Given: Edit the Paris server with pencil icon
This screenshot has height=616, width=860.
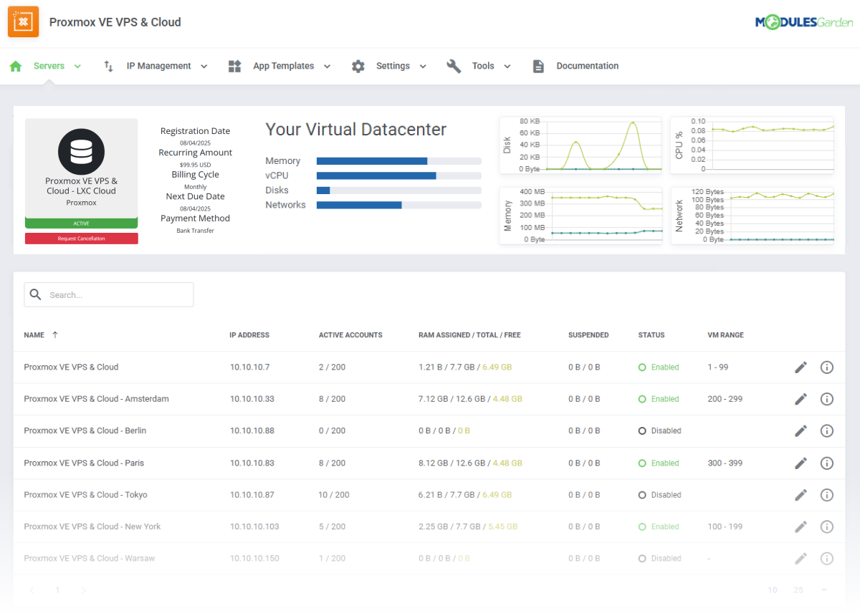Looking at the screenshot, I should [x=801, y=463].
